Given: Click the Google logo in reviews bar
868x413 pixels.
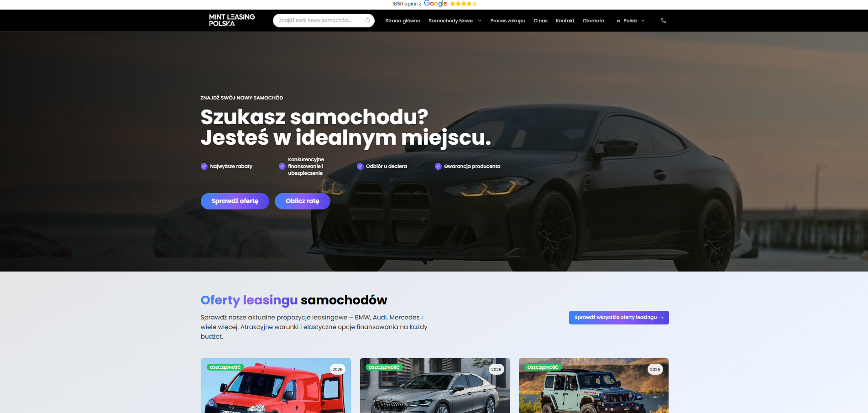Looking at the screenshot, I should [435, 4].
